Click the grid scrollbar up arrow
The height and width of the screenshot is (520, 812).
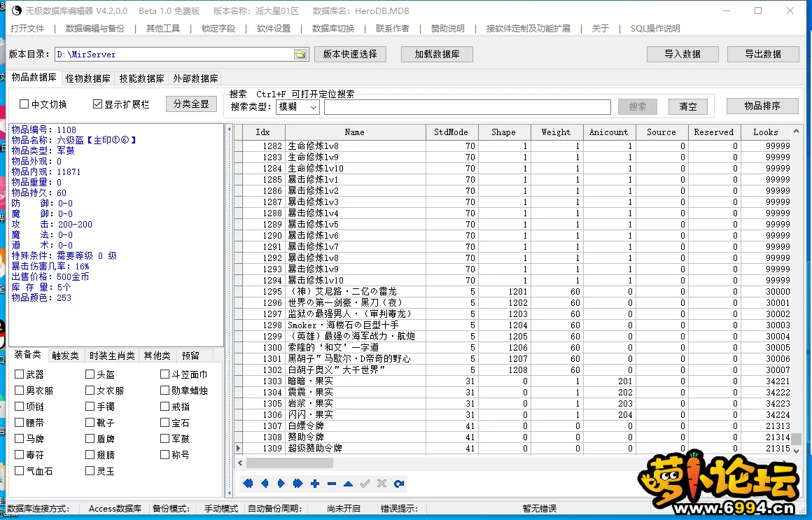pyautogui.click(x=796, y=130)
